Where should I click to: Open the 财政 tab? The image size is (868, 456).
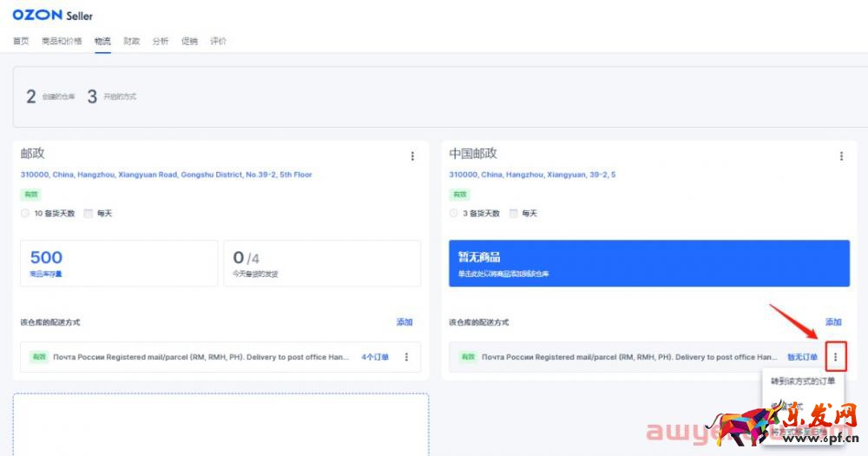click(x=131, y=41)
